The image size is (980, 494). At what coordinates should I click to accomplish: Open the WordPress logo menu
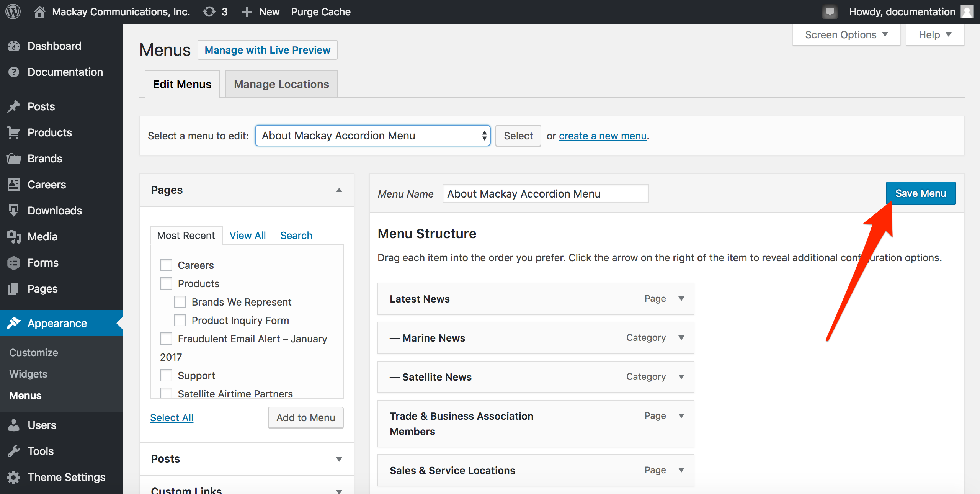click(13, 11)
